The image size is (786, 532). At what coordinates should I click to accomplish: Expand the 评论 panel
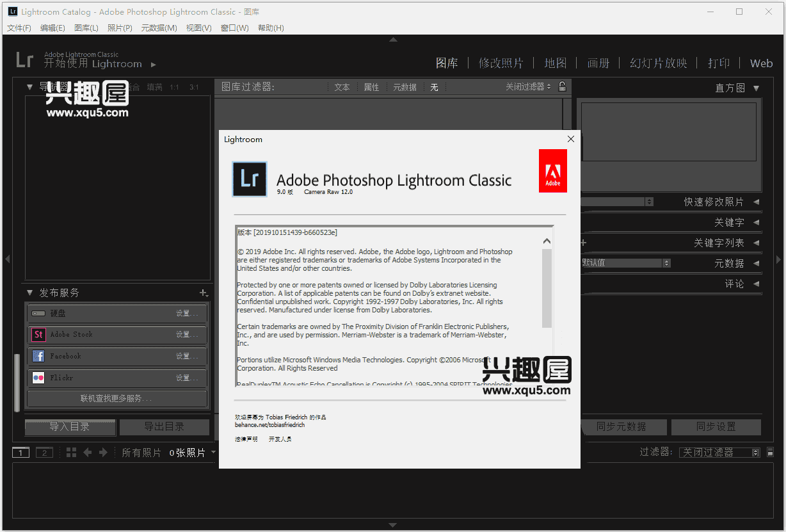coord(757,284)
